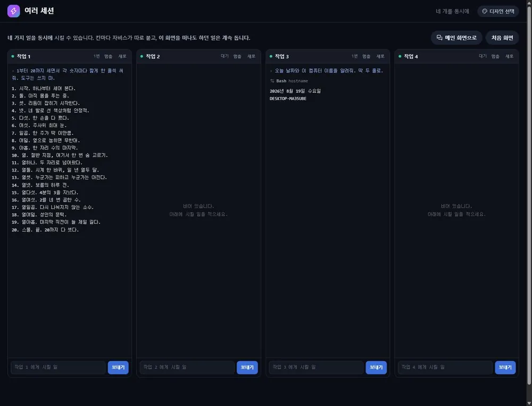The height and width of the screenshot is (406, 532).
Task: Click the '네 개를 동시에' header label
Action: (452, 11)
